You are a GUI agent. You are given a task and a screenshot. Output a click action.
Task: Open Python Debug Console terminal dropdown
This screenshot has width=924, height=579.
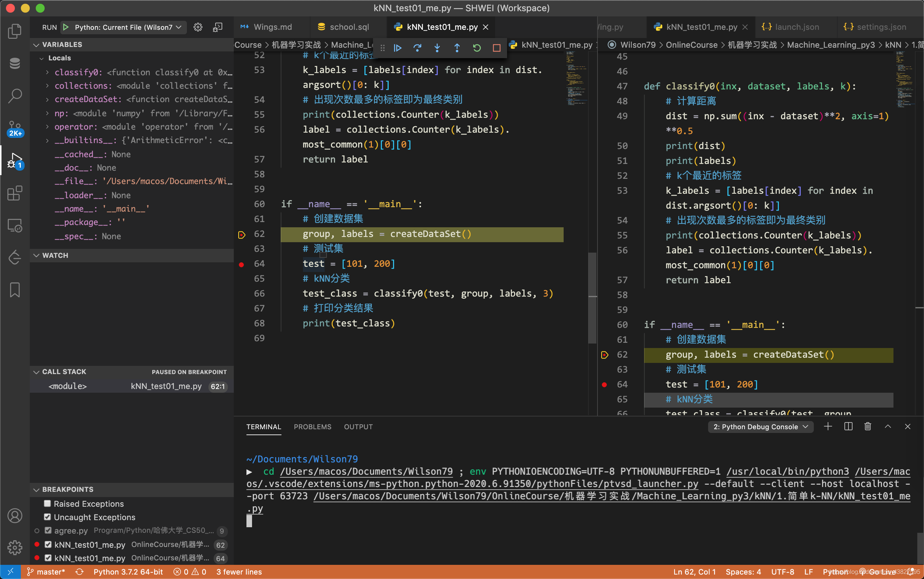(x=760, y=427)
